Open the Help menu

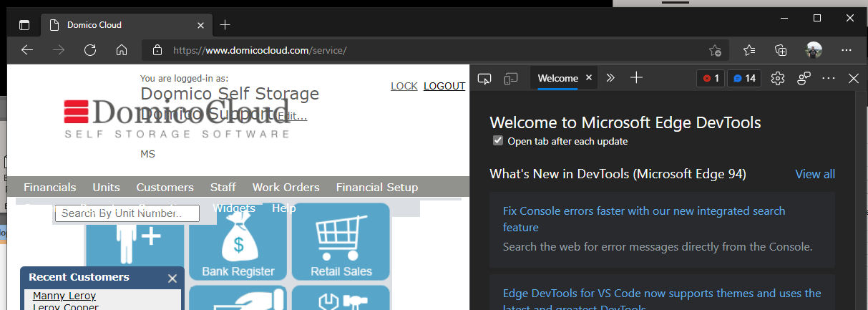[x=284, y=208]
